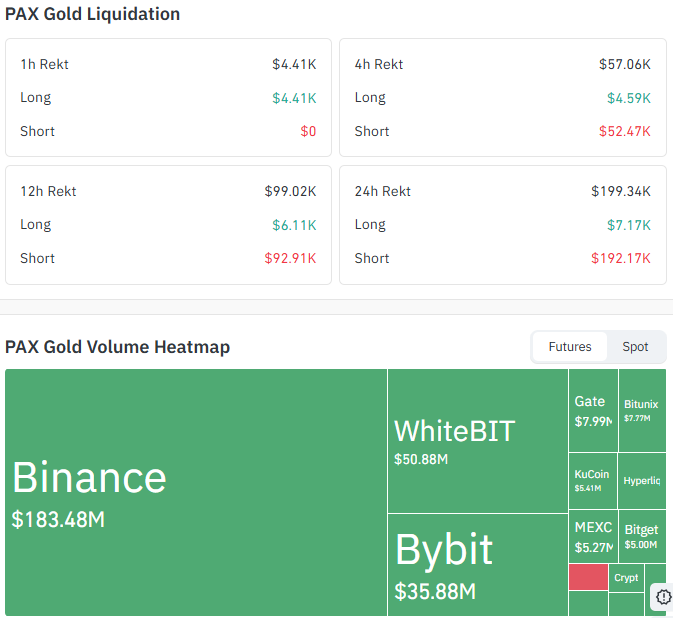The height and width of the screenshot is (618, 673).
Task: Select the Crypt heatmap tile
Action: click(627, 578)
